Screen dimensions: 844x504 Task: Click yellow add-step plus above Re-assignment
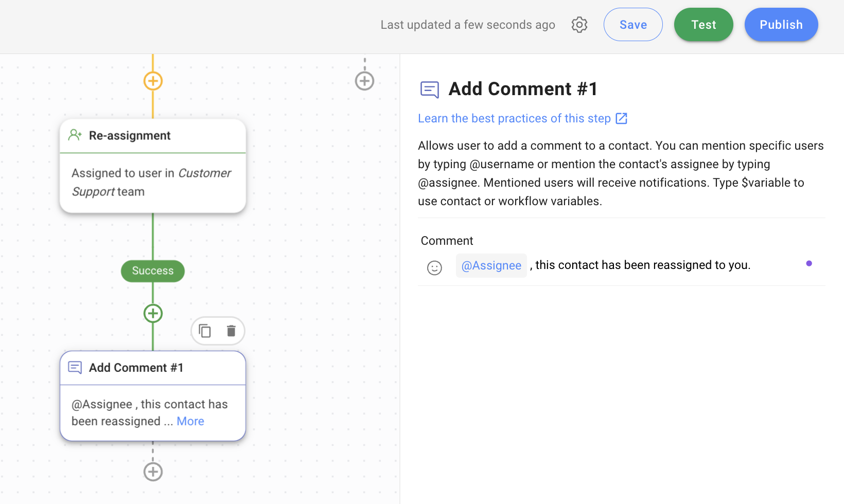click(x=153, y=81)
